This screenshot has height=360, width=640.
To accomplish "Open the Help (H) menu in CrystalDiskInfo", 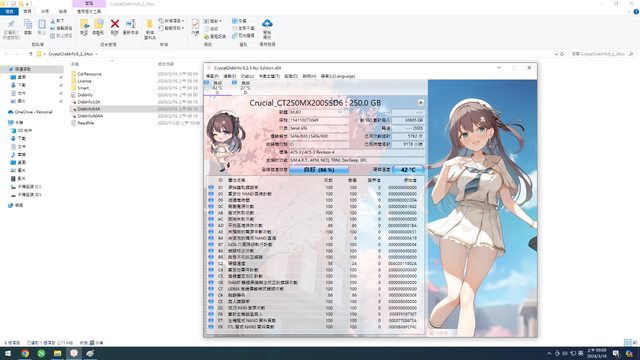I will [x=309, y=76].
